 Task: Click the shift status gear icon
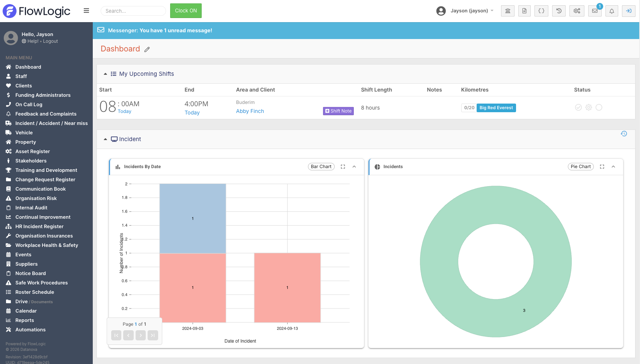589,108
